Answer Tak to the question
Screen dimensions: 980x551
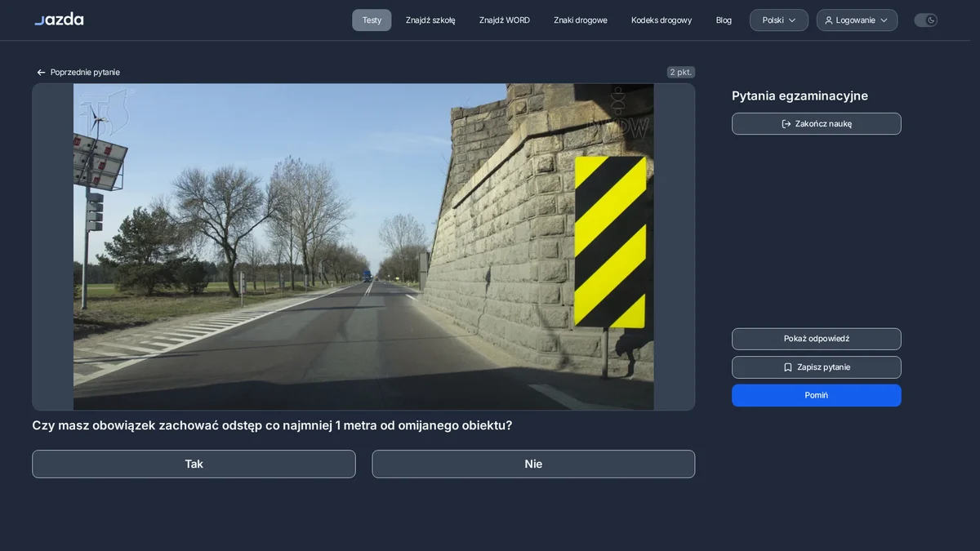coord(194,464)
